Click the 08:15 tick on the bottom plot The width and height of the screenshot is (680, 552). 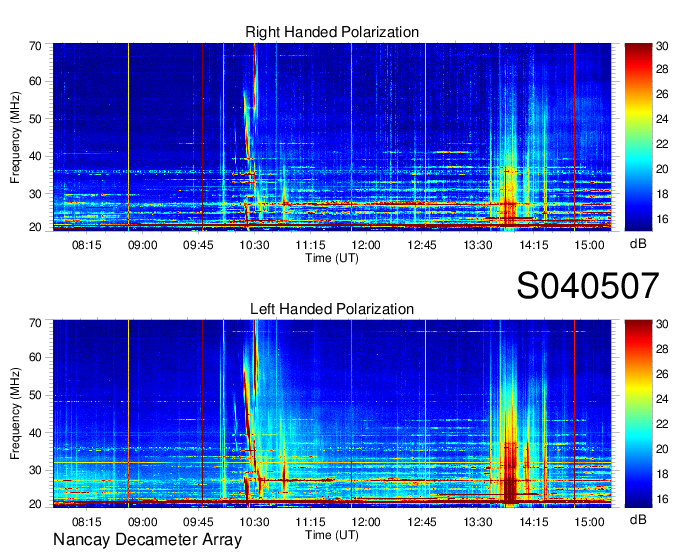87,522
